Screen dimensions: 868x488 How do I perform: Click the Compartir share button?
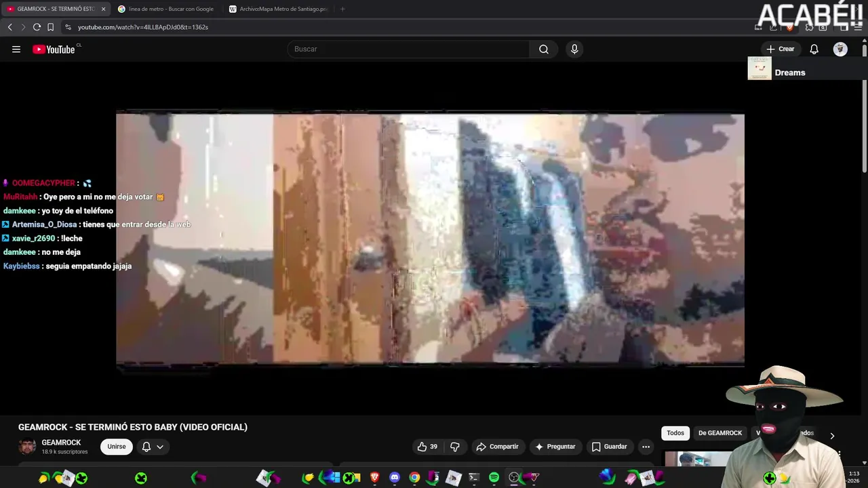[x=497, y=447]
